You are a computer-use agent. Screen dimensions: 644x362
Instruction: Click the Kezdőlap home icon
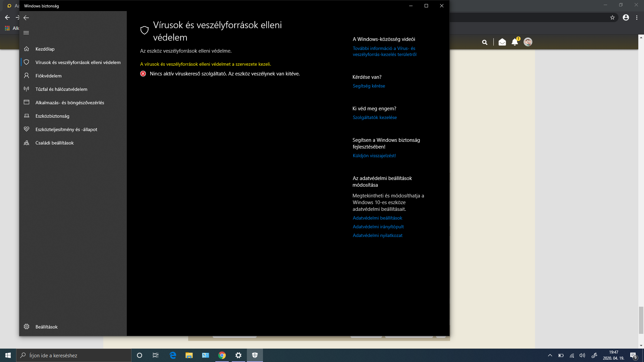26,49
